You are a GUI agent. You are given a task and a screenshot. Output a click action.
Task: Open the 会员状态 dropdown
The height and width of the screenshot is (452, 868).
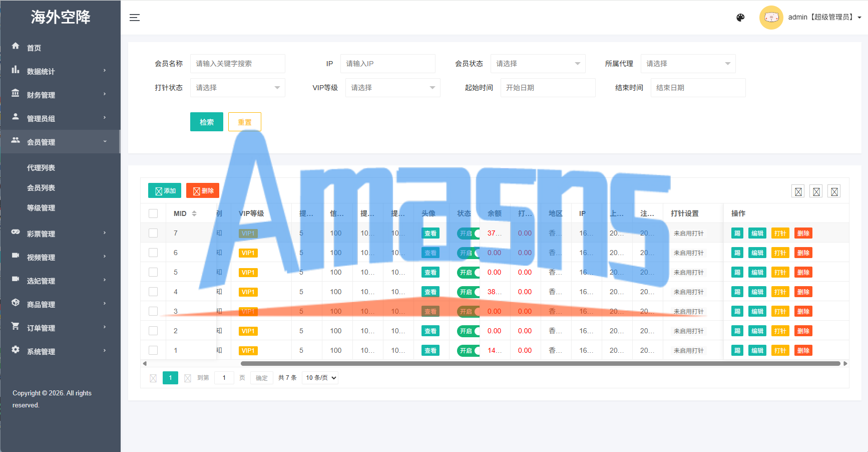(538, 64)
